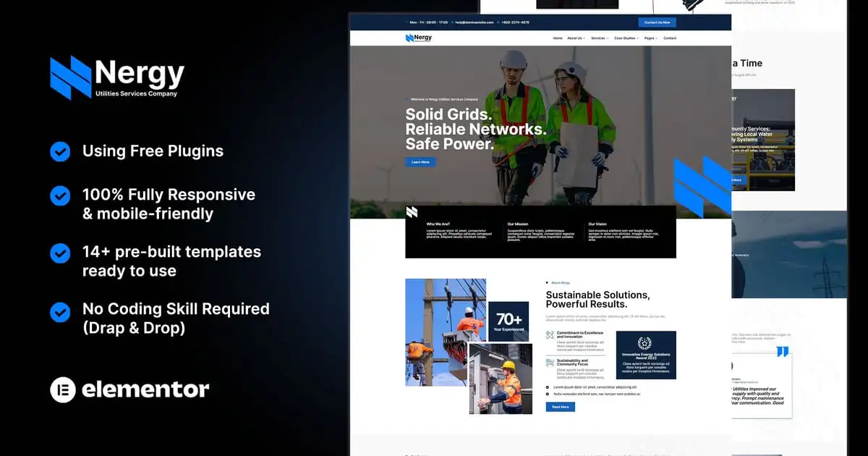This screenshot has width=868, height=456.
Task: Click the Utilities Services Company subtitle
Action: (x=136, y=93)
